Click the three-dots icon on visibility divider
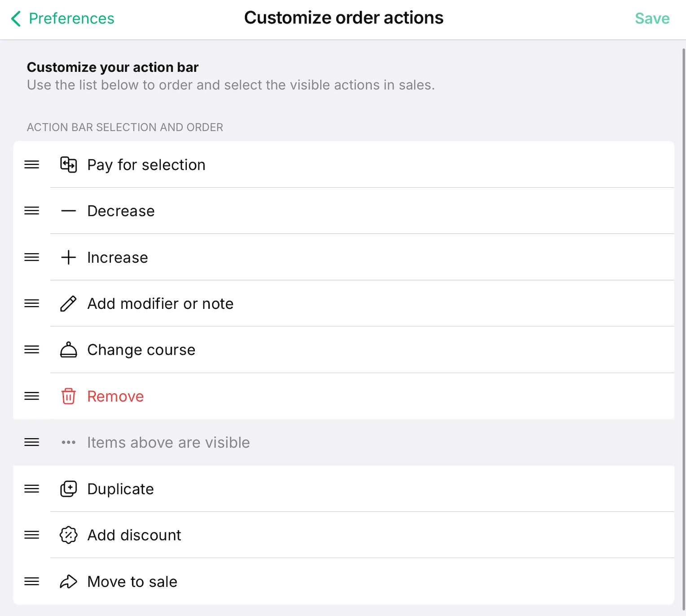Screen dimensions: 686x616 [x=68, y=443]
